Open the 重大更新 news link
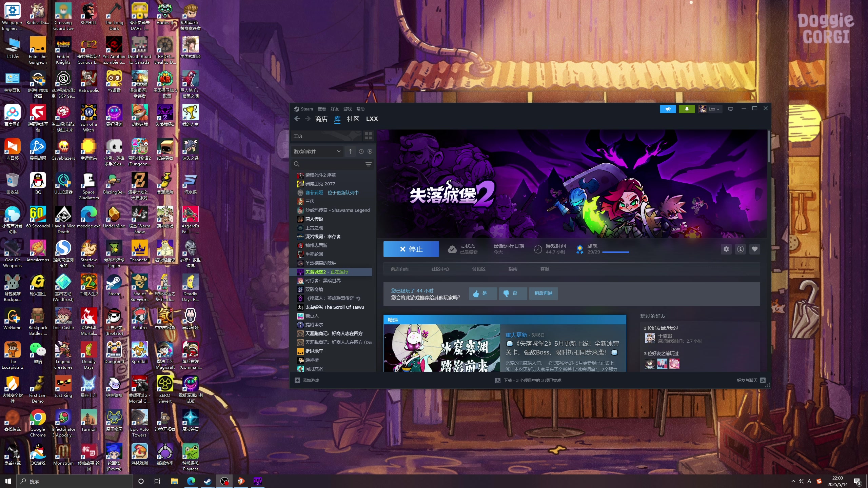868x488 pixels. (x=516, y=335)
